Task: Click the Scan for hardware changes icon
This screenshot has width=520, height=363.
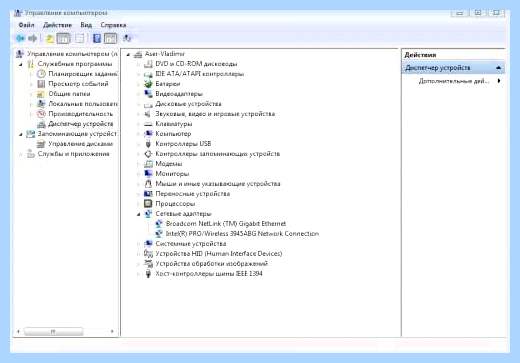Action: pos(127,39)
